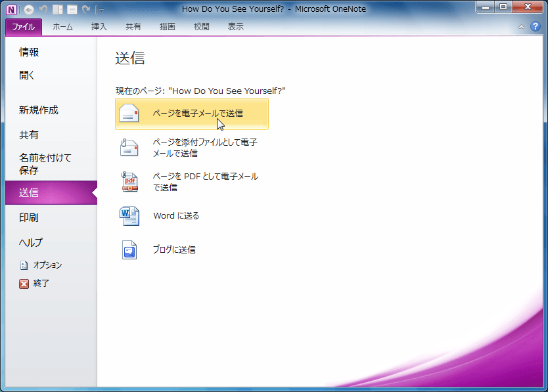Choose Word に送る label

176,216
